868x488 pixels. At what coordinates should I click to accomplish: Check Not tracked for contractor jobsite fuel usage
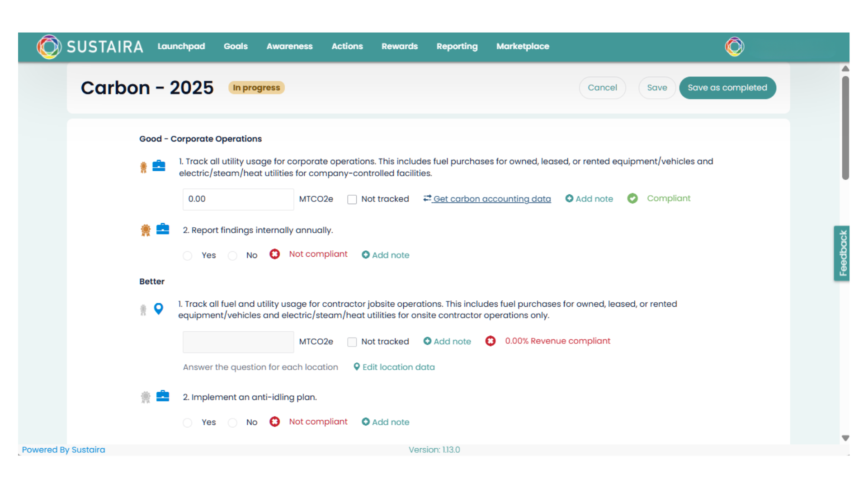point(352,342)
